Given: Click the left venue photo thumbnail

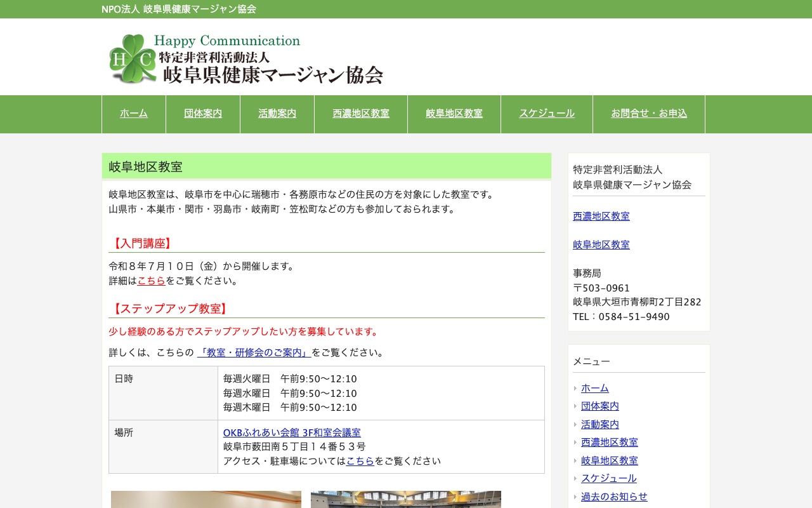Looking at the screenshot, I should coord(206,502).
